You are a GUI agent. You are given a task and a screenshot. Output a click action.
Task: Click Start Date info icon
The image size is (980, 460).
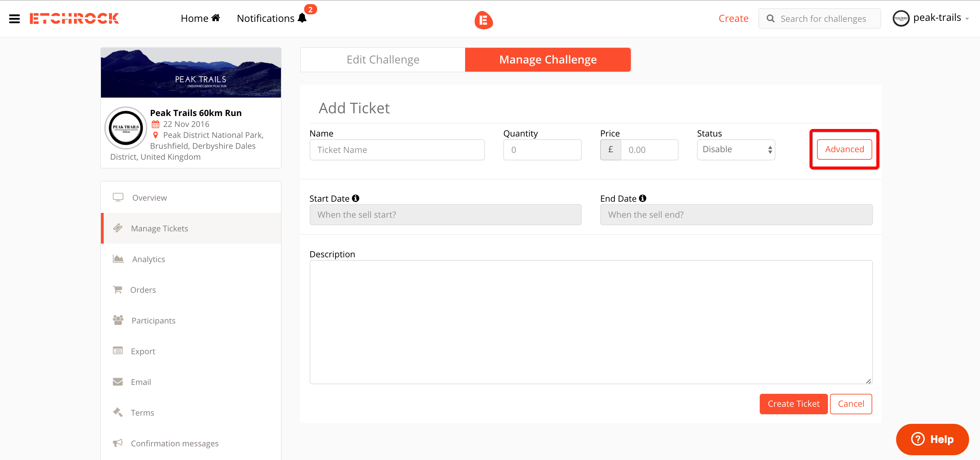[x=355, y=198]
